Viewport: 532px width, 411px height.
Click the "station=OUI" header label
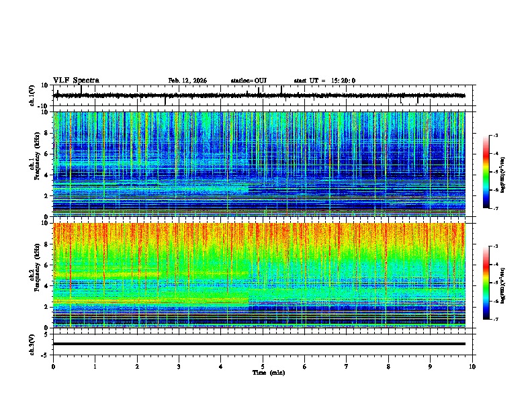pyautogui.click(x=249, y=81)
